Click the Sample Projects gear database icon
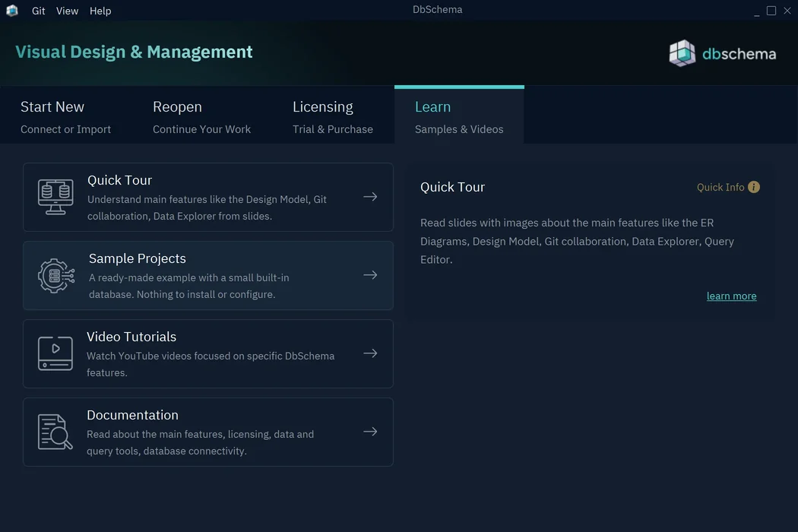The image size is (798, 532). click(x=56, y=275)
